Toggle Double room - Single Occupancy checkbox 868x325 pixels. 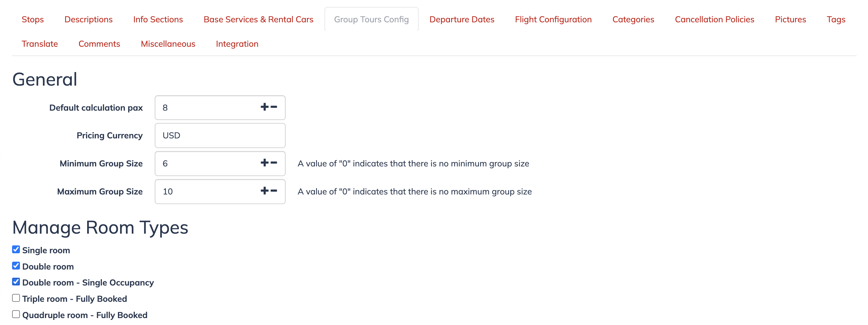point(16,282)
